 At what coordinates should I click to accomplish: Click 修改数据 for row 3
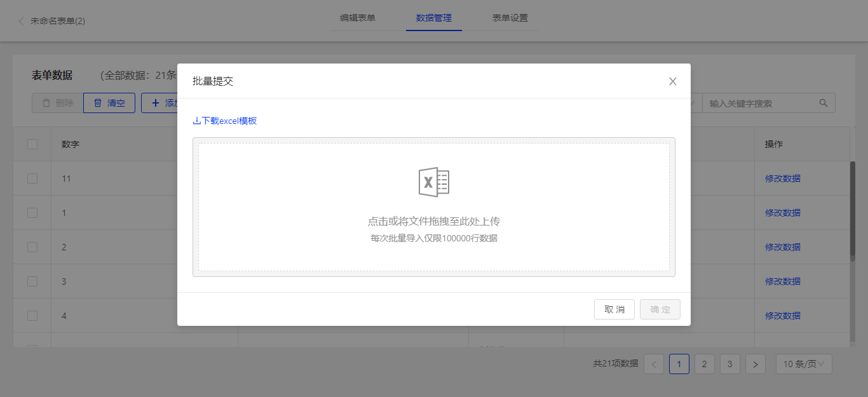coord(783,281)
